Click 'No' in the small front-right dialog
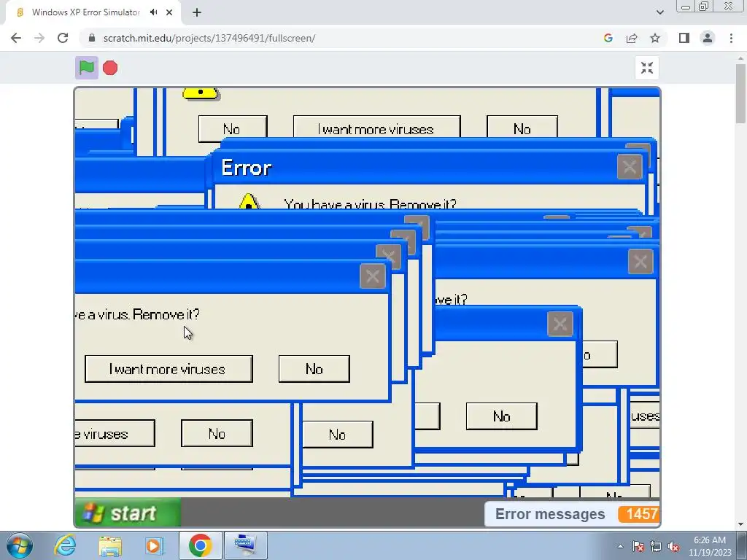 click(x=502, y=416)
